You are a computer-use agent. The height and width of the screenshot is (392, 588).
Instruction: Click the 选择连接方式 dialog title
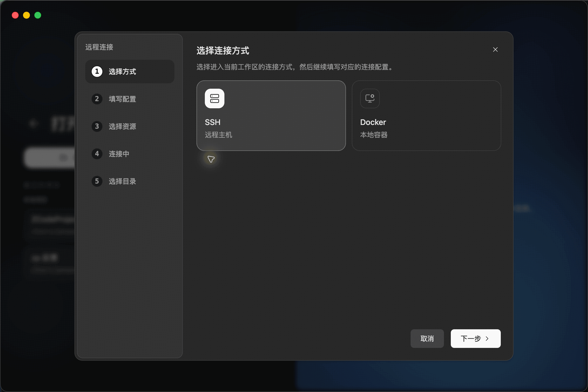pyautogui.click(x=223, y=50)
